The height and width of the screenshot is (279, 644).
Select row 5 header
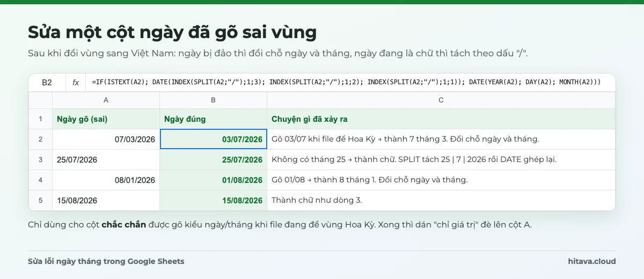click(x=40, y=201)
